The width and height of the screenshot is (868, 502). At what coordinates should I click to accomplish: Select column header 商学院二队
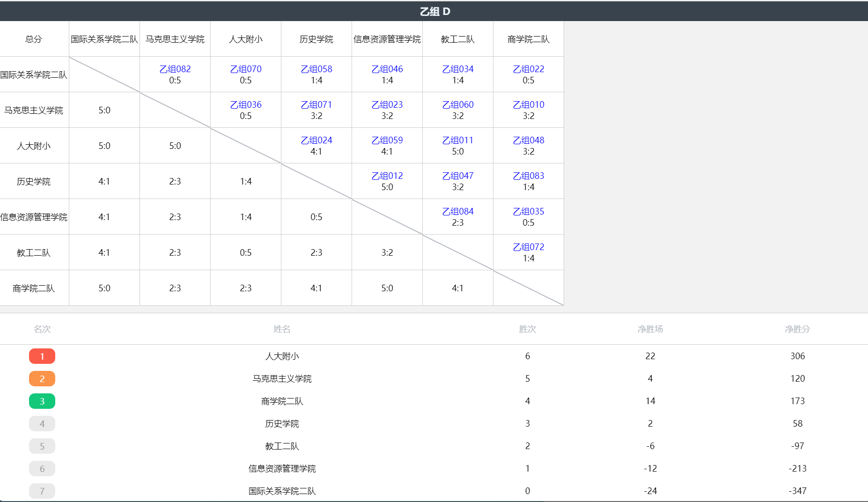[x=529, y=39]
